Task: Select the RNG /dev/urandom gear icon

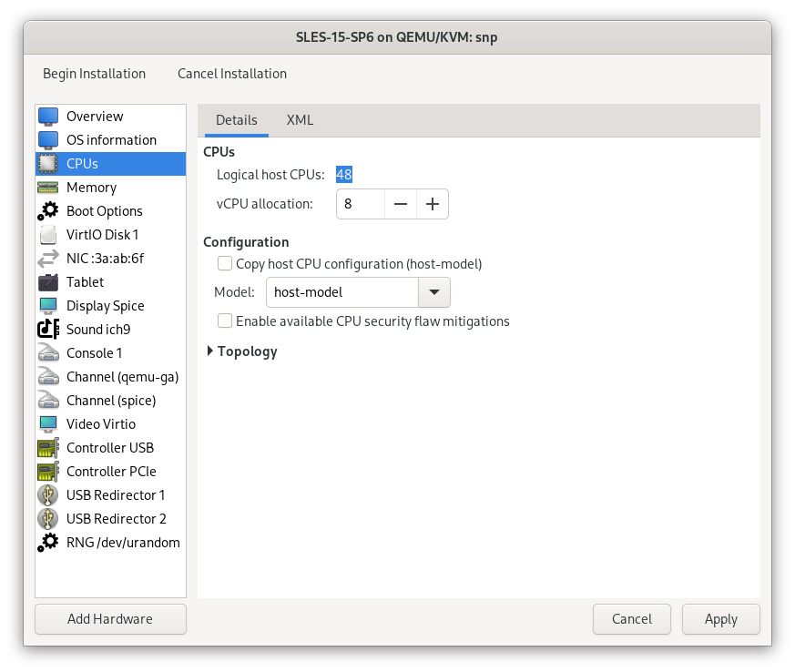Action: (48, 543)
